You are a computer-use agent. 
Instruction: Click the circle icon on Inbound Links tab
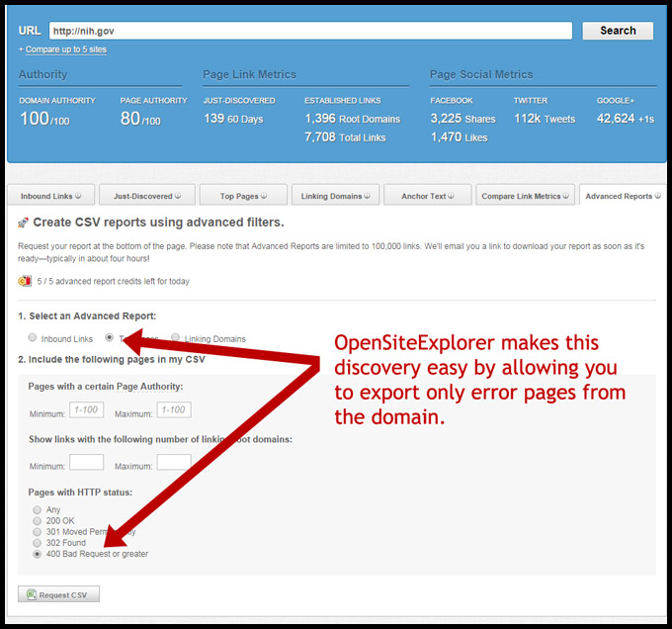77,196
